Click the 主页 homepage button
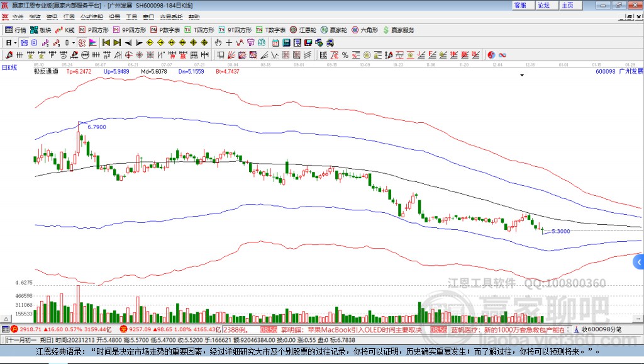Image resolution: width=644 pixels, height=364 pixels. (x=571, y=5)
